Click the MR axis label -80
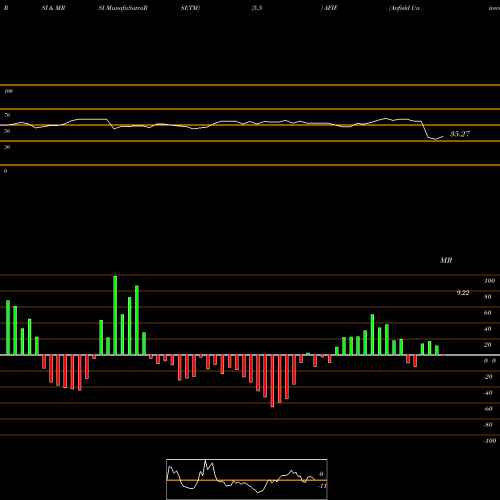The width and height of the screenshot is (500, 500). 488,425
